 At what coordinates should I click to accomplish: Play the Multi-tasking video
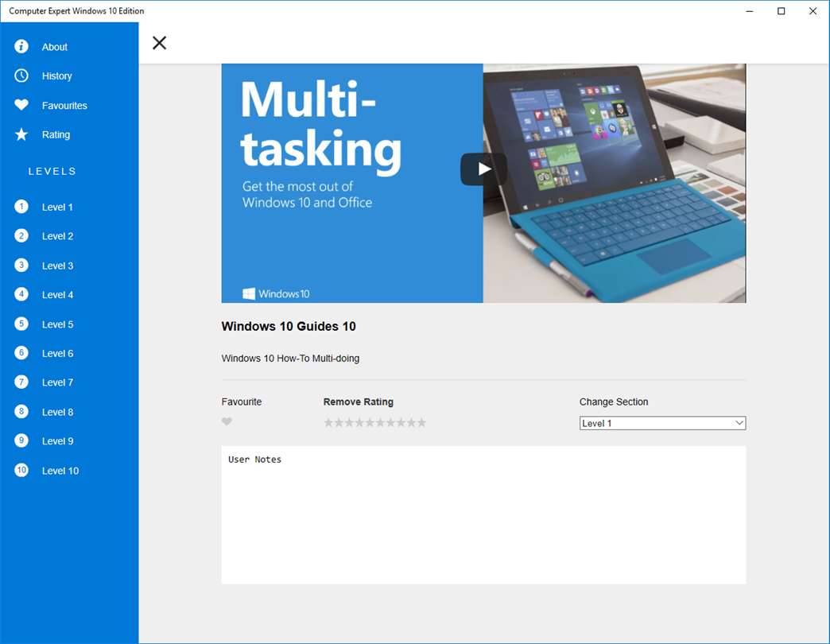pyautogui.click(x=483, y=169)
